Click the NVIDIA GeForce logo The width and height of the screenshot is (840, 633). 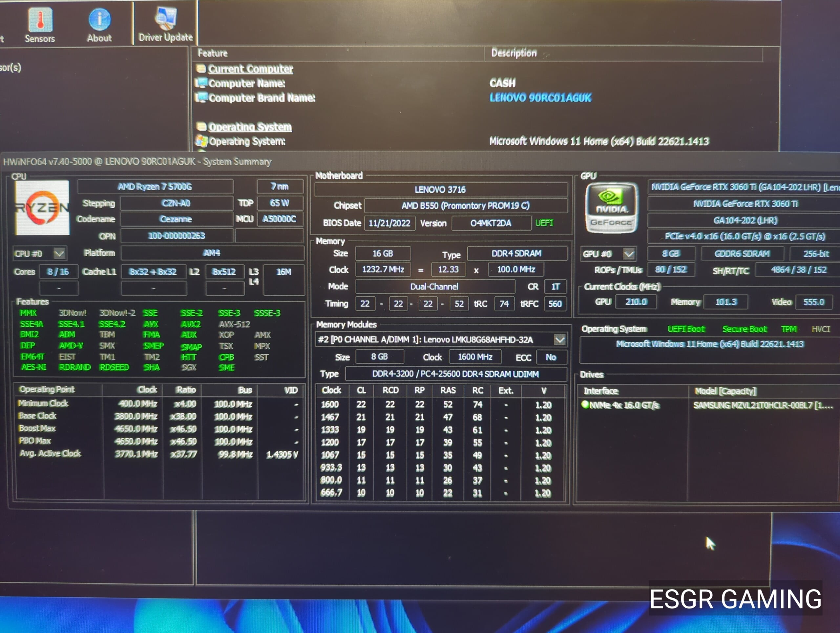[x=611, y=208]
